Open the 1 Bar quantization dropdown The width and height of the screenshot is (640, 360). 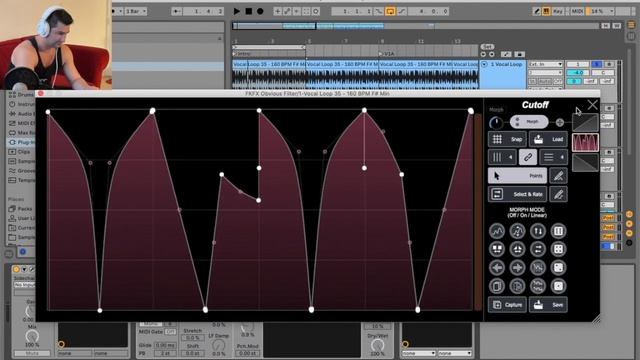pyautogui.click(x=136, y=11)
